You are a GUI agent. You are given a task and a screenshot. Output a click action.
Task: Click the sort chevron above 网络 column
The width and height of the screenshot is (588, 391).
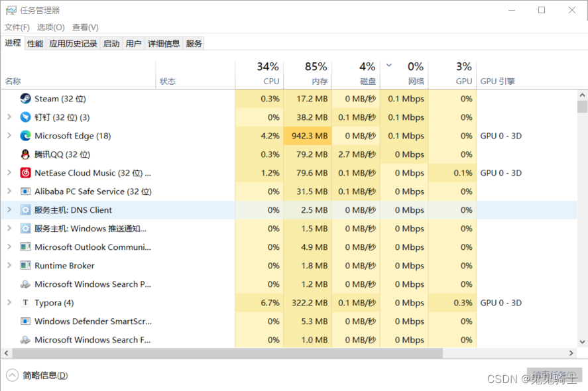[x=389, y=65]
